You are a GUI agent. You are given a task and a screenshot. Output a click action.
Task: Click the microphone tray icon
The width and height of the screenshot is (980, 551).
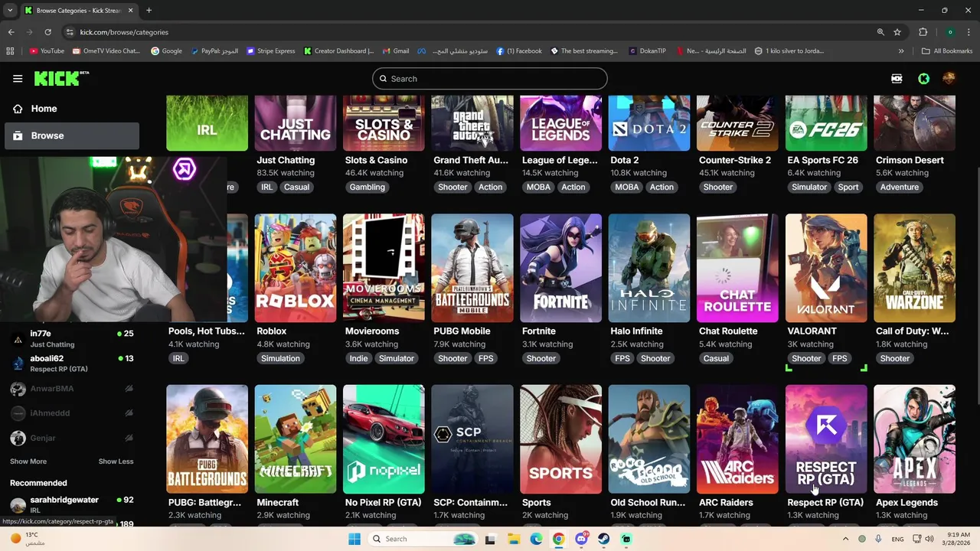pyautogui.click(x=879, y=539)
